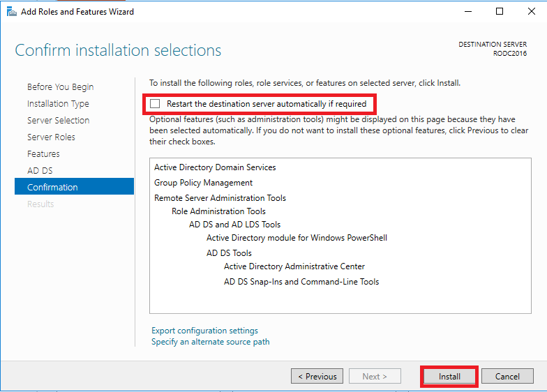Image resolution: width=547 pixels, height=392 pixels.
Task: Open the Features step
Action: 43,153
